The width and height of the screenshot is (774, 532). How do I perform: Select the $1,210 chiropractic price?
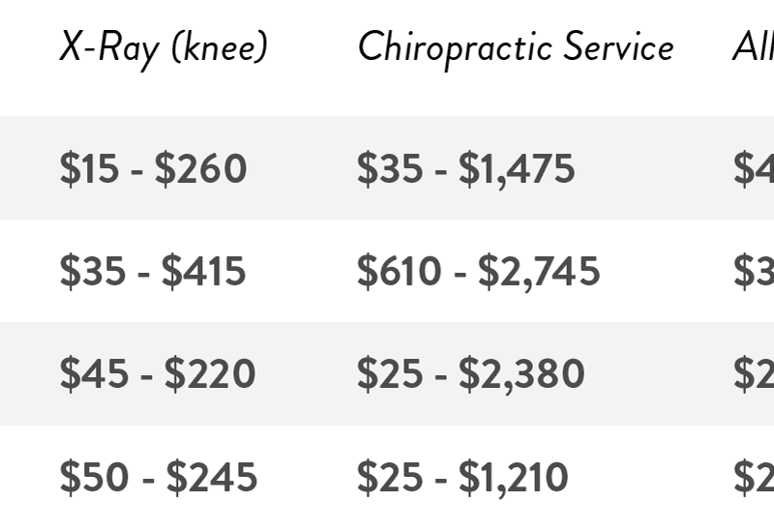(513, 477)
